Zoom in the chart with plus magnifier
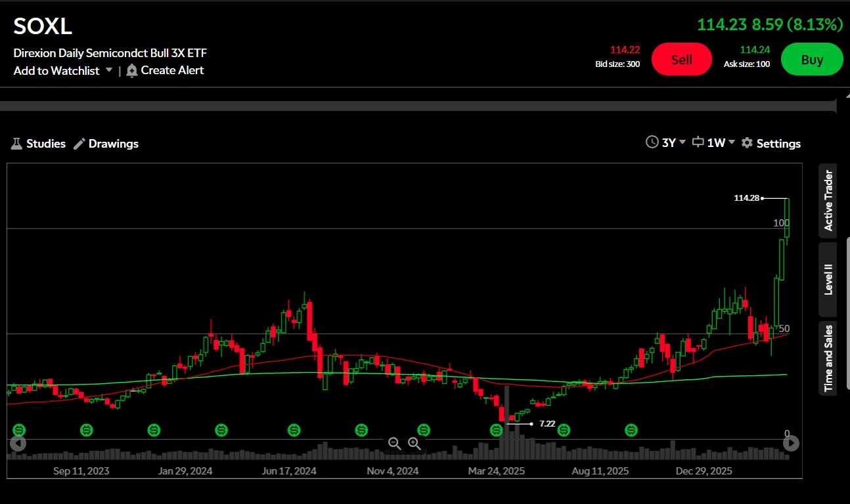This screenshot has width=850, height=504. 414,444
